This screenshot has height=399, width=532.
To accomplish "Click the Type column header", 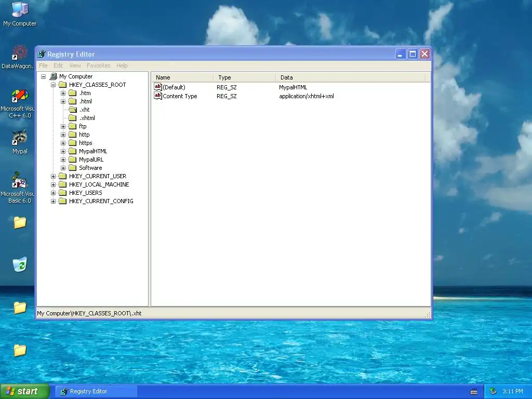I will pos(245,77).
